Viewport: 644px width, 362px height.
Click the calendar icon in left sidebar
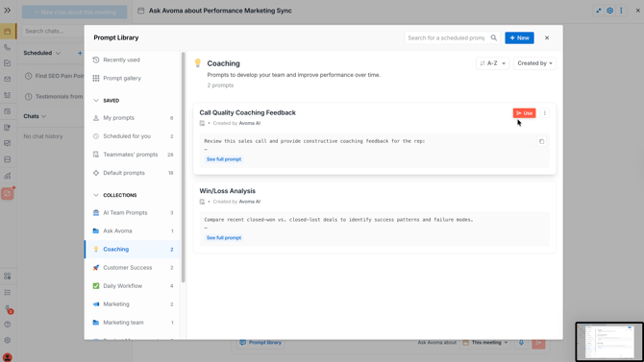(8, 31)
